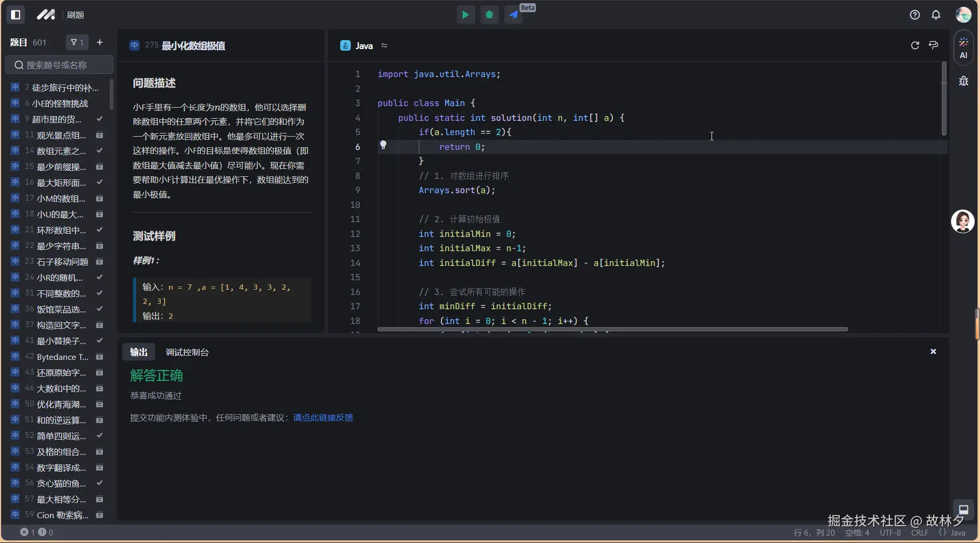This screenshot has width=980, height=543.
Task: Select the 输出 tab
Action: (x=139, y=352)
